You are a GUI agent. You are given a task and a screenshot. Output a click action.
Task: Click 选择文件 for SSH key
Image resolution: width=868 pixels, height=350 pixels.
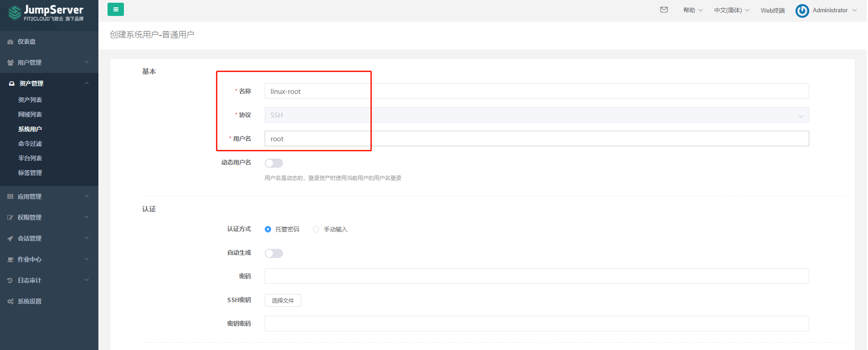[283, 300]
